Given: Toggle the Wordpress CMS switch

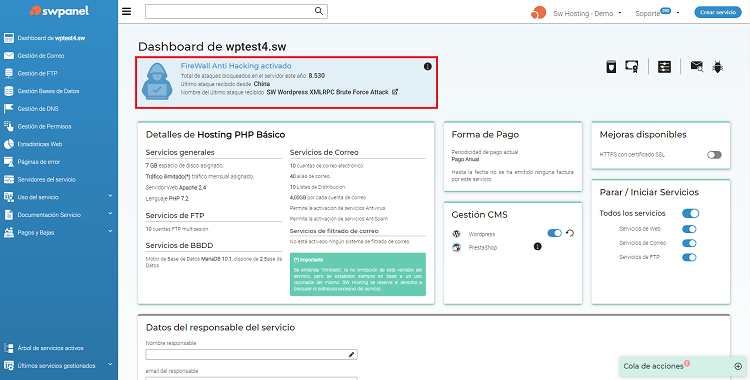Looking at the screenshot, I should click(x=554, y=233).
